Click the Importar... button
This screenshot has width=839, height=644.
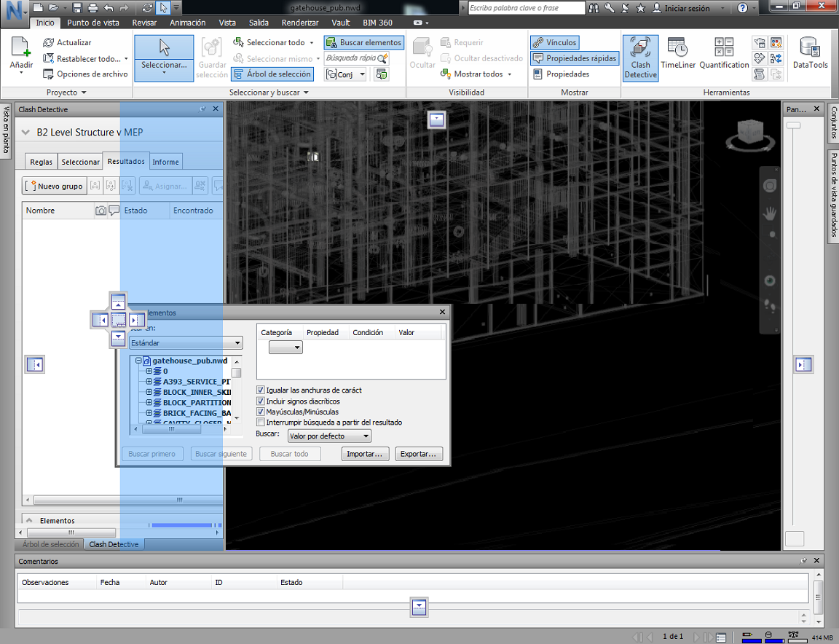coord(365,454)
